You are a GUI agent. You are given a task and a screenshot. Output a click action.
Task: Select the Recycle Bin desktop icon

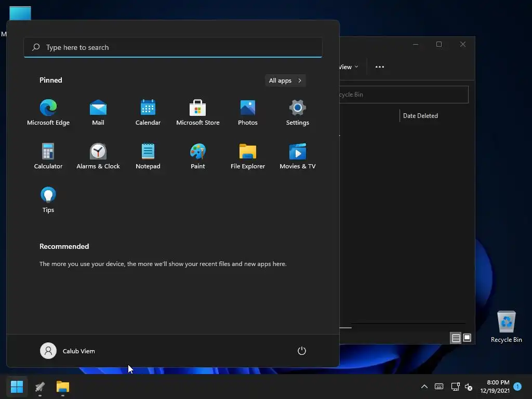(x=506, y=327)
